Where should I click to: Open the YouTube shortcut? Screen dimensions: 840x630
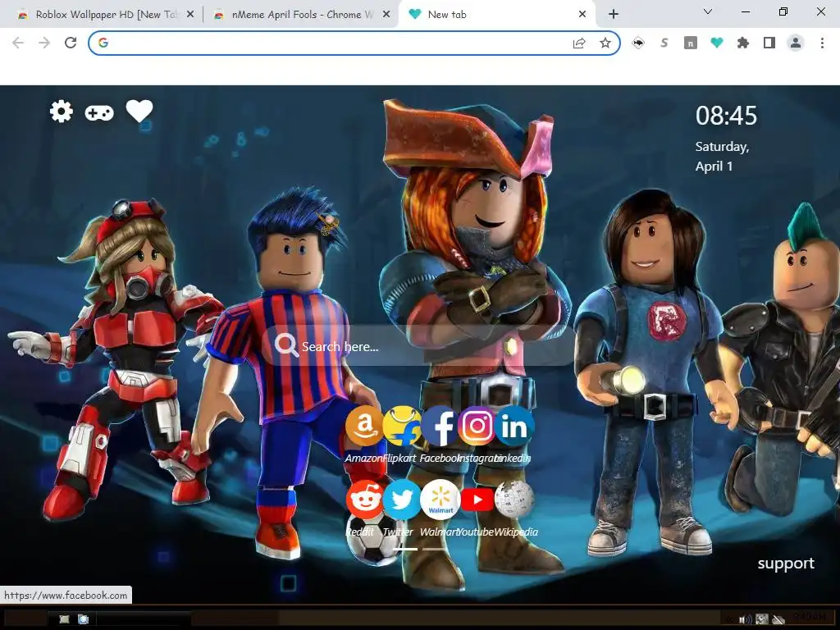click(x=477, y=500)
